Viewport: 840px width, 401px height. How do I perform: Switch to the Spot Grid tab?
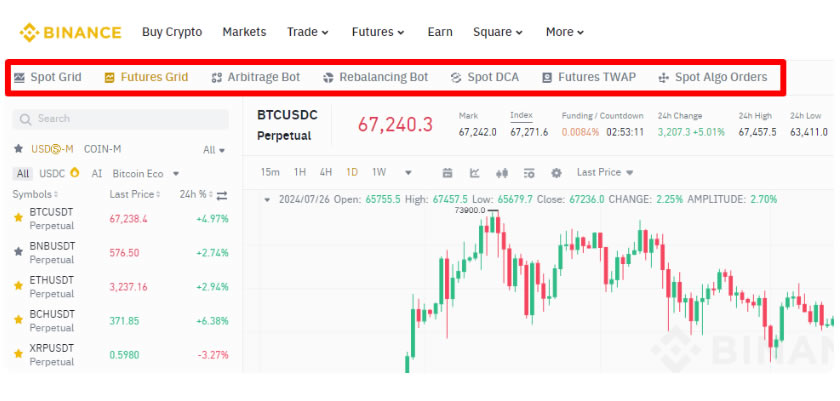(47, 77)
